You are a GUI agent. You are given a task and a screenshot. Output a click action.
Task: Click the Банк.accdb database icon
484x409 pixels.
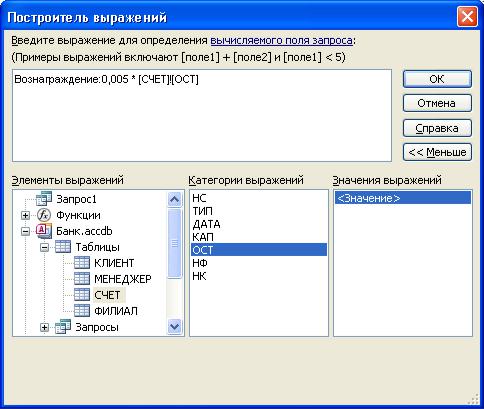[x=44, y=231]
